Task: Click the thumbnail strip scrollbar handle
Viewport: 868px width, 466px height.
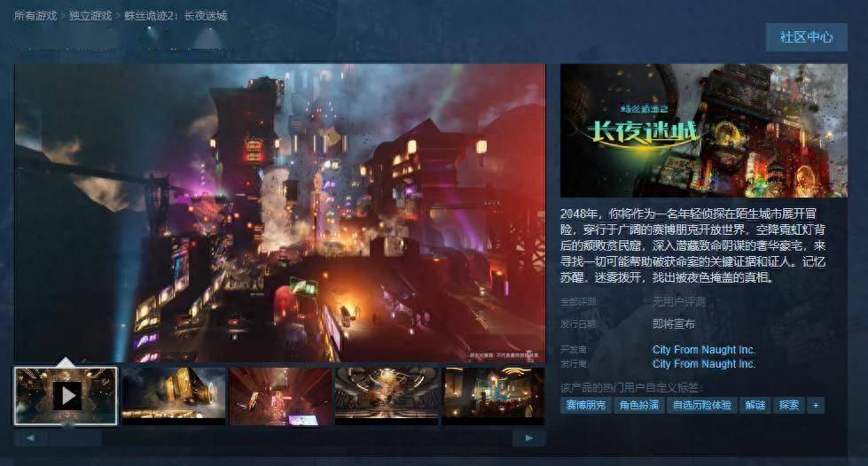Action: click(x=74, y=439)
